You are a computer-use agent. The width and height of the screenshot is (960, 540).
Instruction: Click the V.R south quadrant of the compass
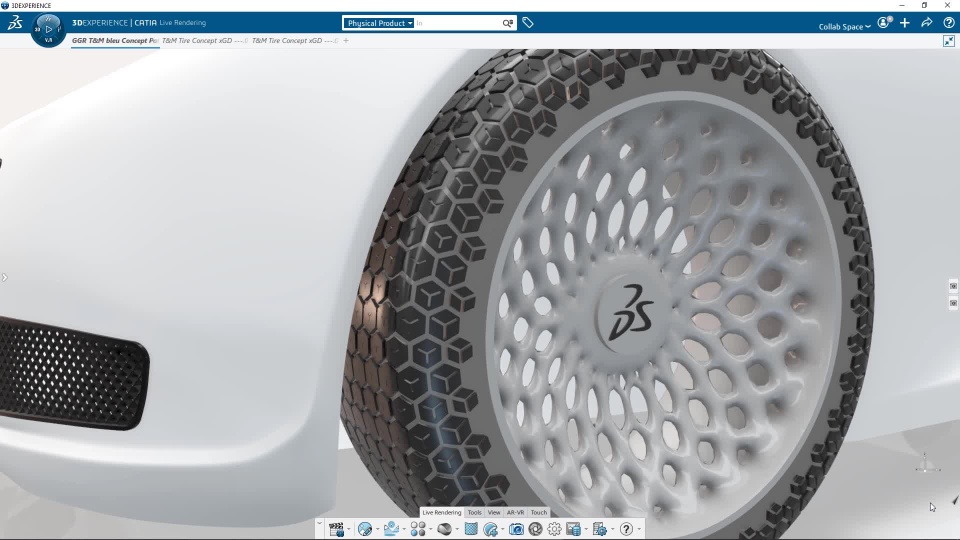click(48, 40)
